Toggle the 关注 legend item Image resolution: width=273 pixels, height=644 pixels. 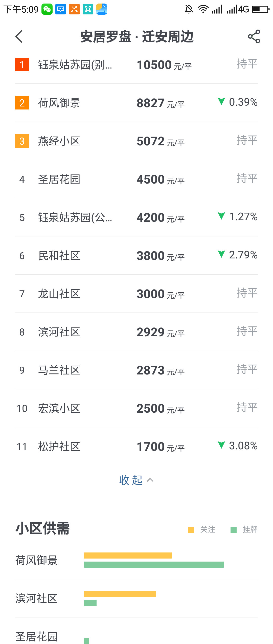coord(202,529)
